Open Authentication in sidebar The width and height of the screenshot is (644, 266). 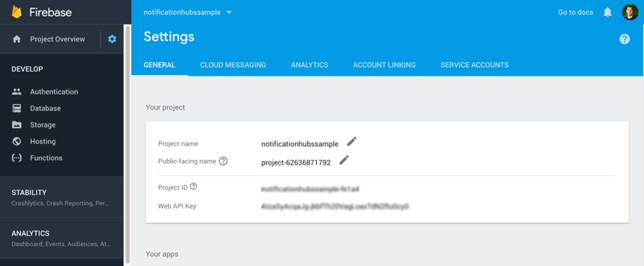pyautogui.click(x=54, y=92)
